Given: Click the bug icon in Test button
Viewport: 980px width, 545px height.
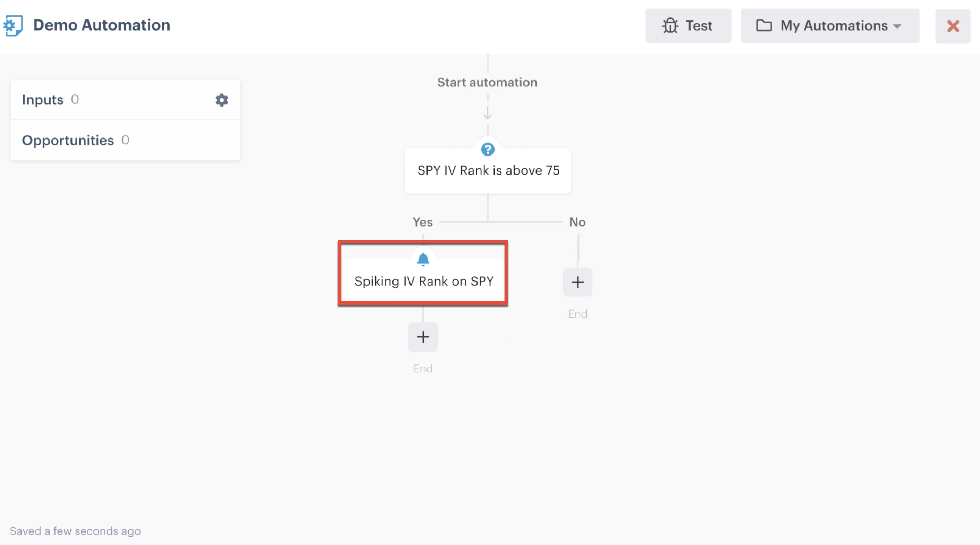Looking at the screenshot, I should [670, 26].
